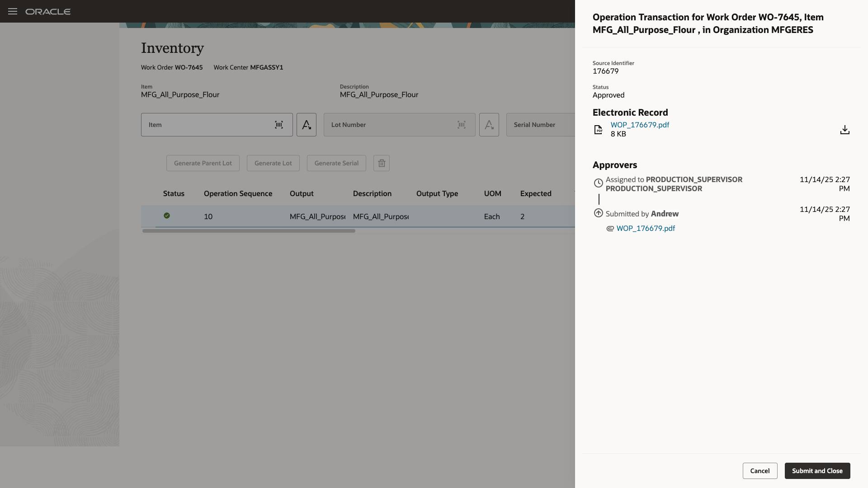Click barcode scan icon in Lot Number field
The image size is (868, 488).
(461, 125)
